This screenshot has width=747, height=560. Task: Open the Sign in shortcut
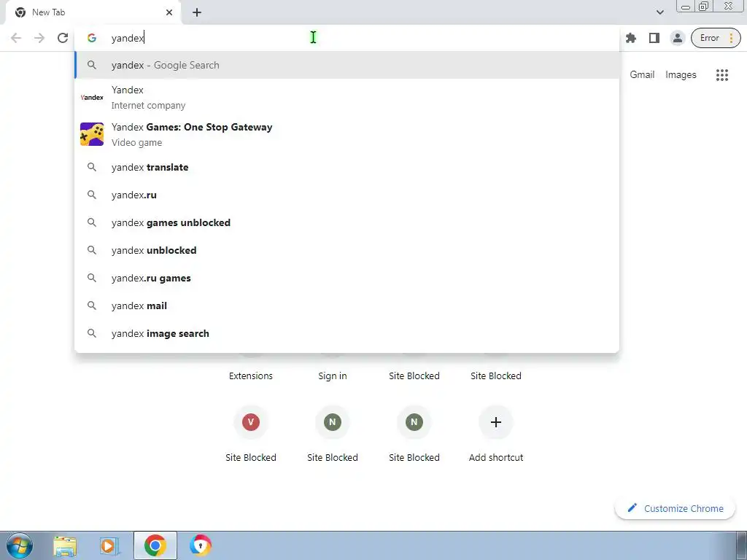(x=332, y=376)
